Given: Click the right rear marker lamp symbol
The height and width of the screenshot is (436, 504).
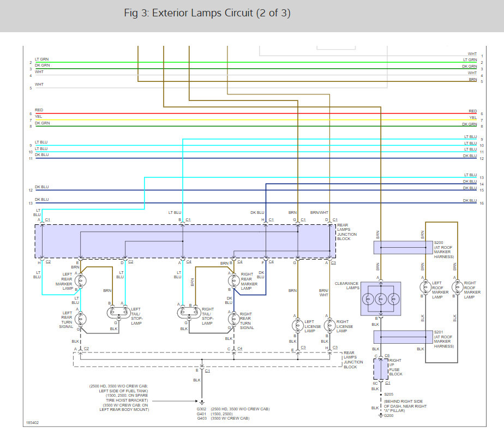Looking at the screenshot, I should (x=234, y=281).
